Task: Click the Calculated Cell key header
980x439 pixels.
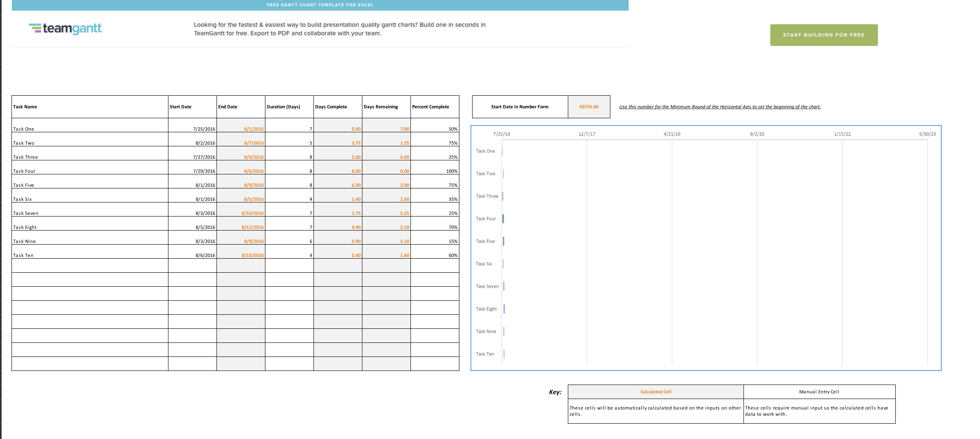Action: [x=655, y=391]
